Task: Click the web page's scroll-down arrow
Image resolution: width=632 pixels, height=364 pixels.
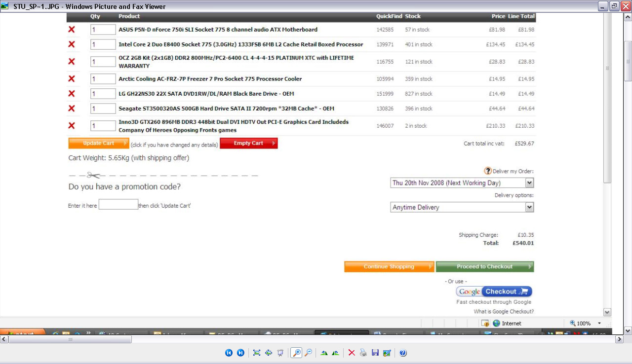Action: click(607, 312)
